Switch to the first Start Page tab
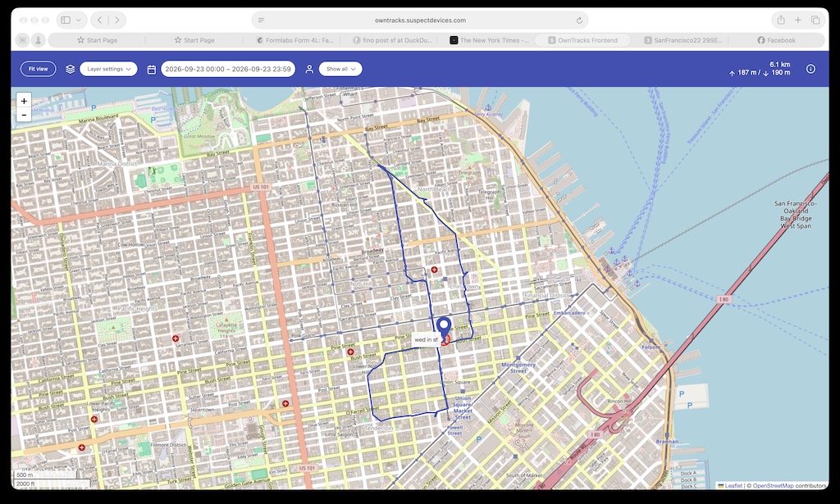 (97, 40)
